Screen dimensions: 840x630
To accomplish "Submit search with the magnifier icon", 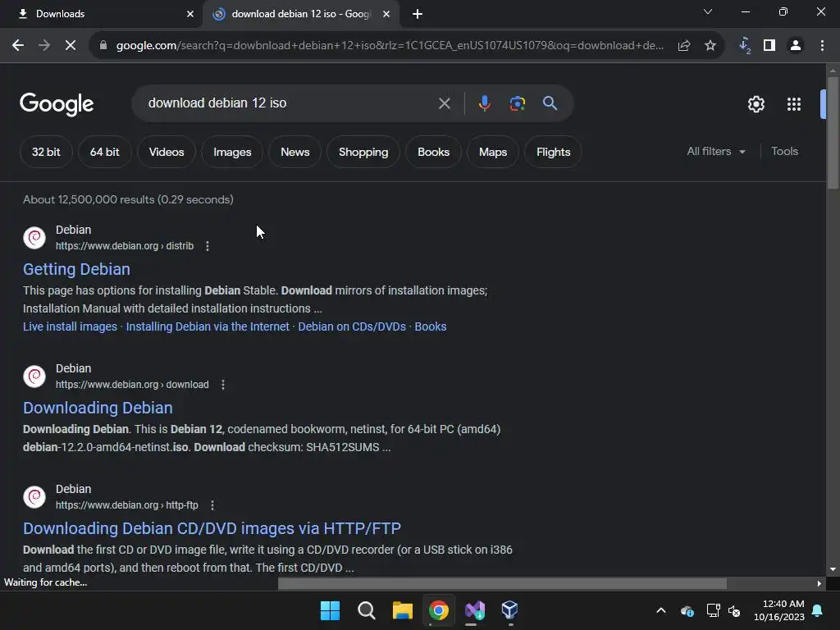I will (550, 103).
